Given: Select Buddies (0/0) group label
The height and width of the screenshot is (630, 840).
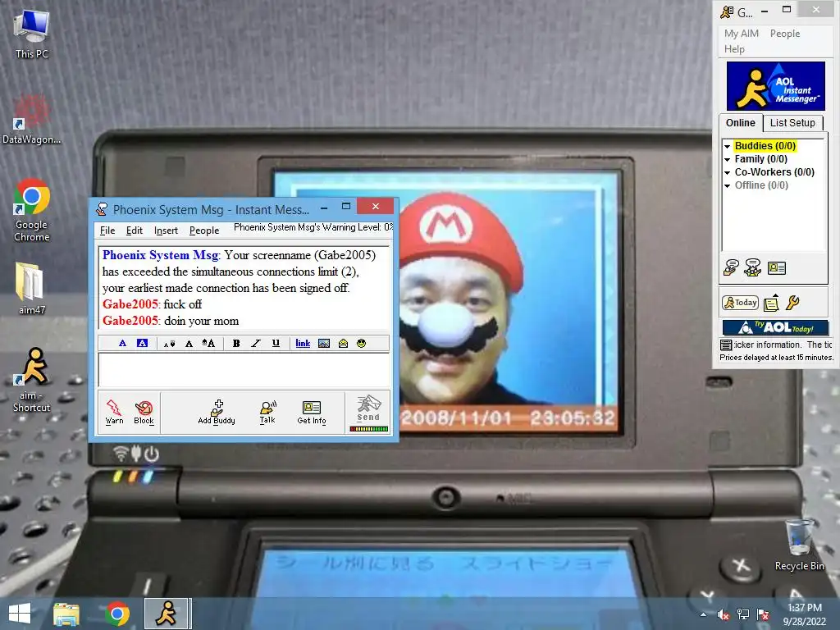Looking at the screenshot, I should (765, 146).
